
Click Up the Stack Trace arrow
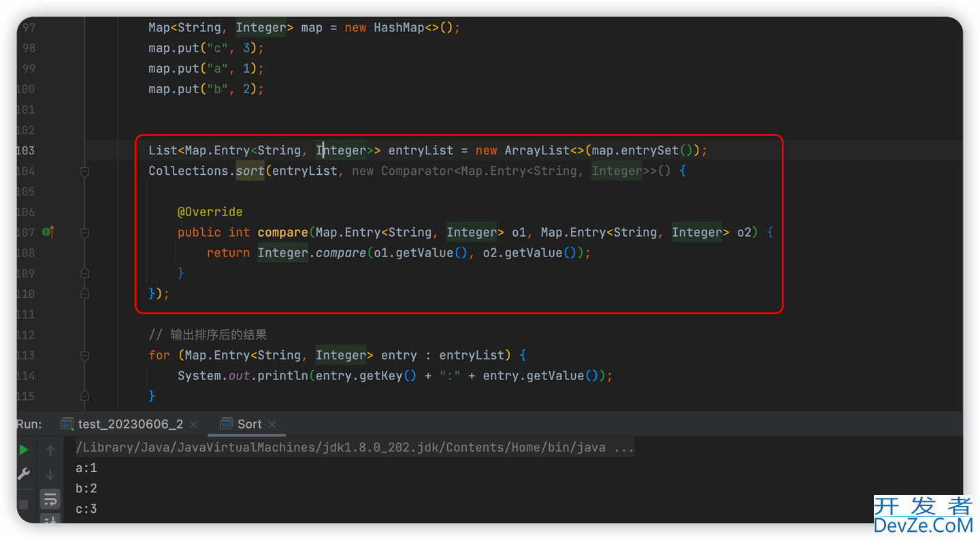tap(50, 450)
